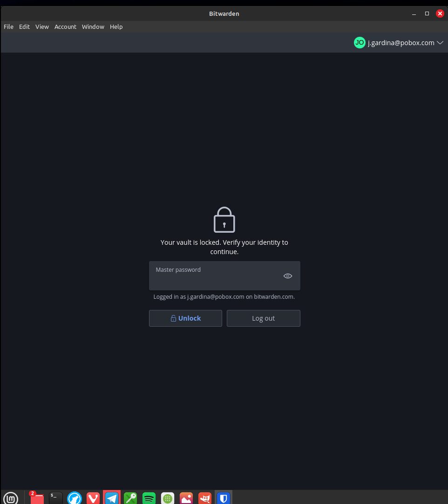Open the folder with two notifications
Viewport: 448px width, 504px height.
coord(36,498)
